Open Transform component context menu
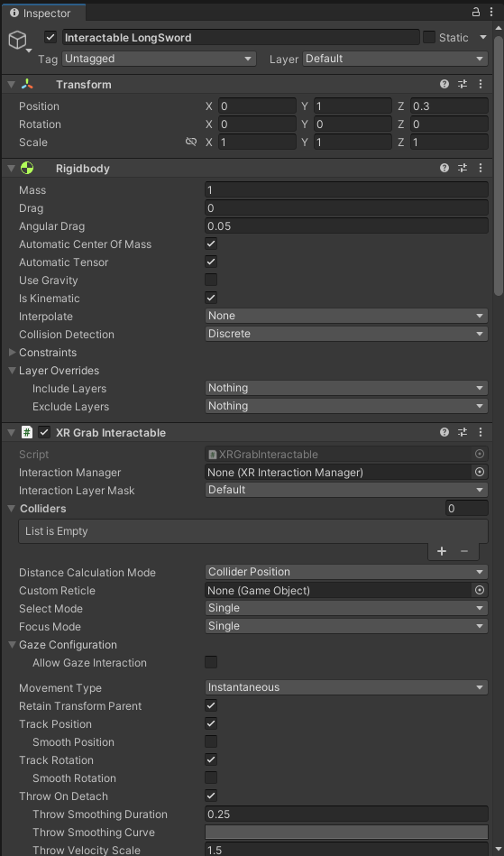 [x=481, y=84]
